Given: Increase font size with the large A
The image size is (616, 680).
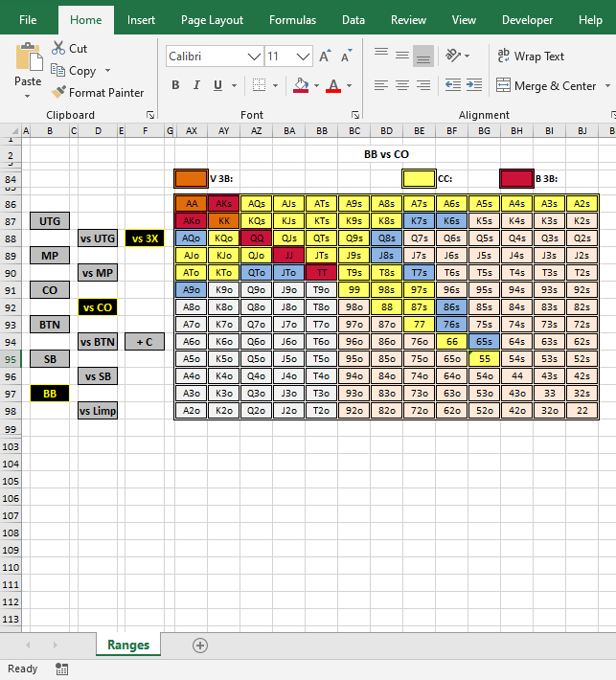Looking at the screenshot, I should (325, 56).
